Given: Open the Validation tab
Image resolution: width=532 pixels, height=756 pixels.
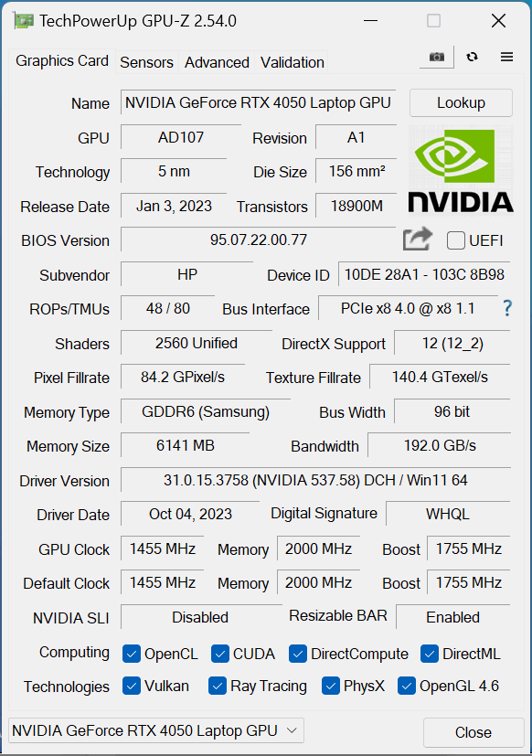Looking at the screenshot, I should point(292,62).
